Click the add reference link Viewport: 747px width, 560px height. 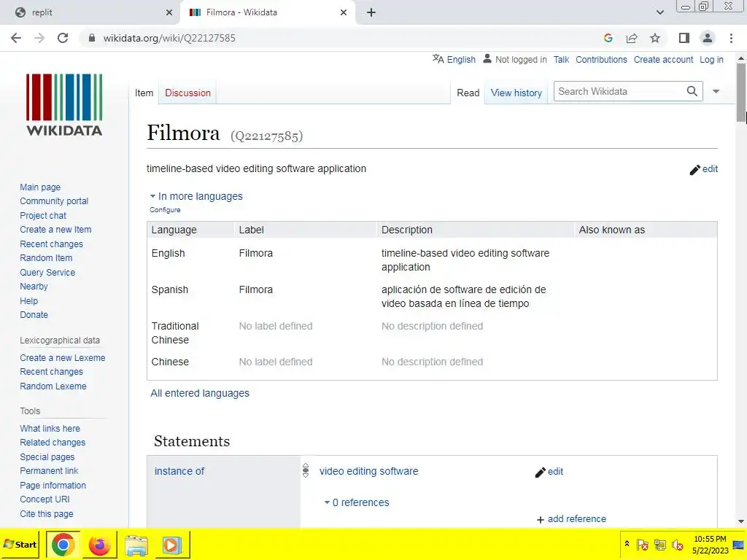tap(571, 519)
